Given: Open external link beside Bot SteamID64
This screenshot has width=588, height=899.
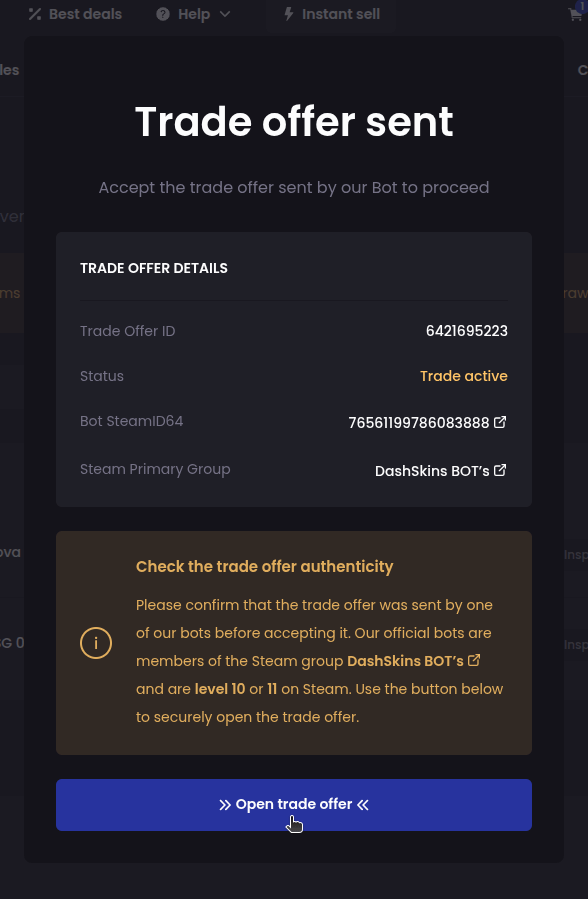Looking at the screenshot, I should 500,422.
